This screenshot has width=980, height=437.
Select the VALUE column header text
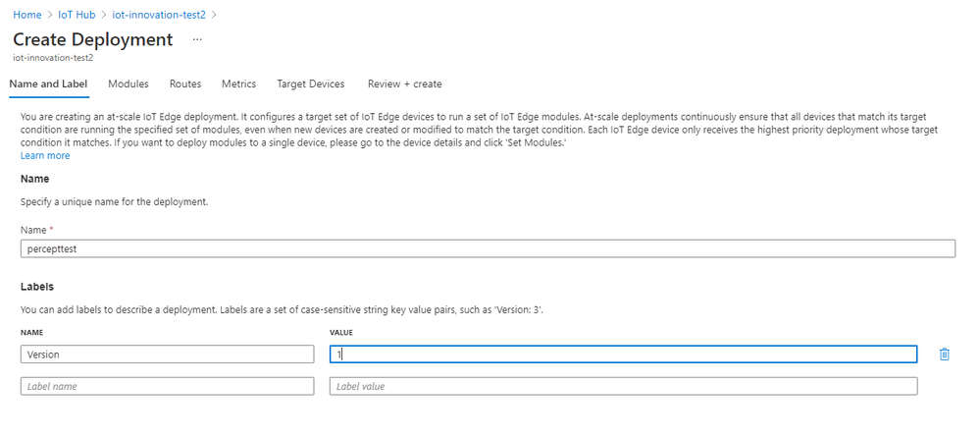point(341,333)
